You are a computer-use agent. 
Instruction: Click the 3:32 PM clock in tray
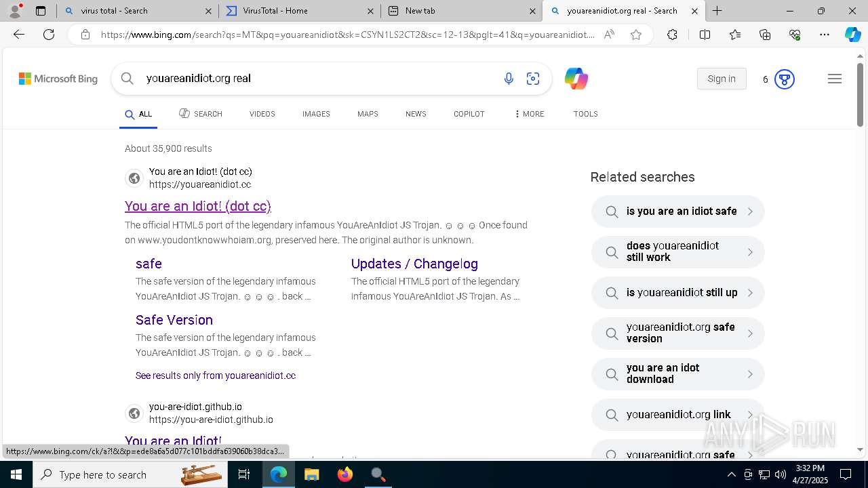(810, 468)
